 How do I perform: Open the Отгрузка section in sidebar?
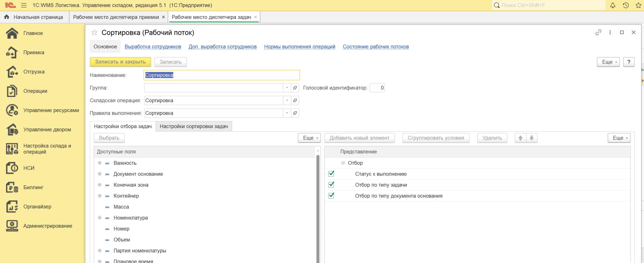click(34, 72)
